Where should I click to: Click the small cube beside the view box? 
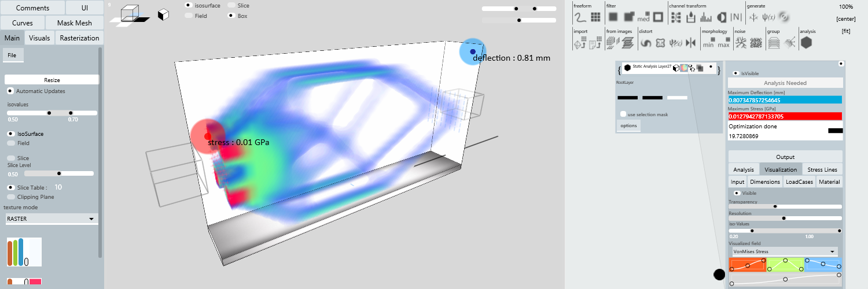163,15
